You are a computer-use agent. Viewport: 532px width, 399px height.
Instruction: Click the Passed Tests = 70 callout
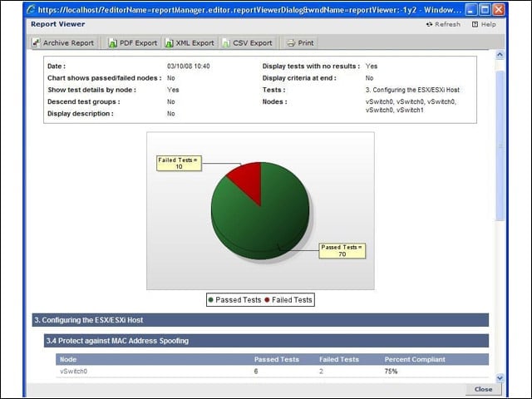pyautogui.click(x=342, y=251)
